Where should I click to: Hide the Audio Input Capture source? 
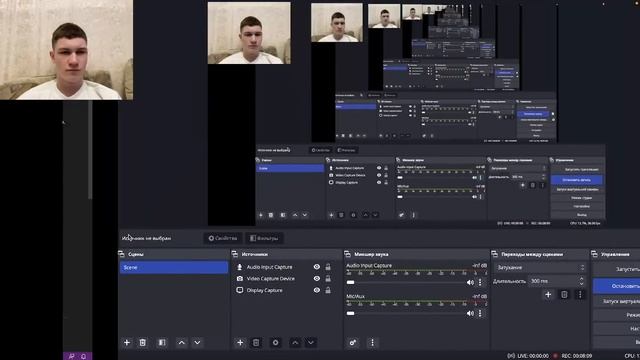click(x=317, y=267)
